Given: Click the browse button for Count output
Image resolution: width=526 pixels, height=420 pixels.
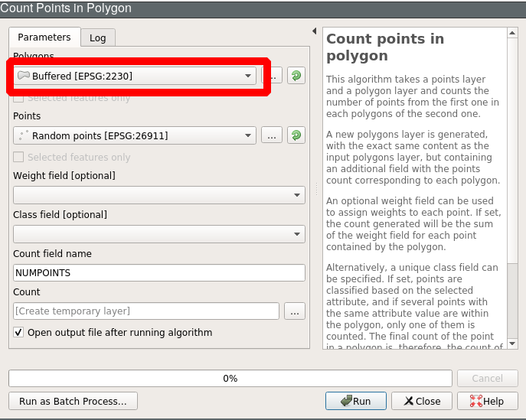Looking at the screenshot, I should click(x=294, y=311).
